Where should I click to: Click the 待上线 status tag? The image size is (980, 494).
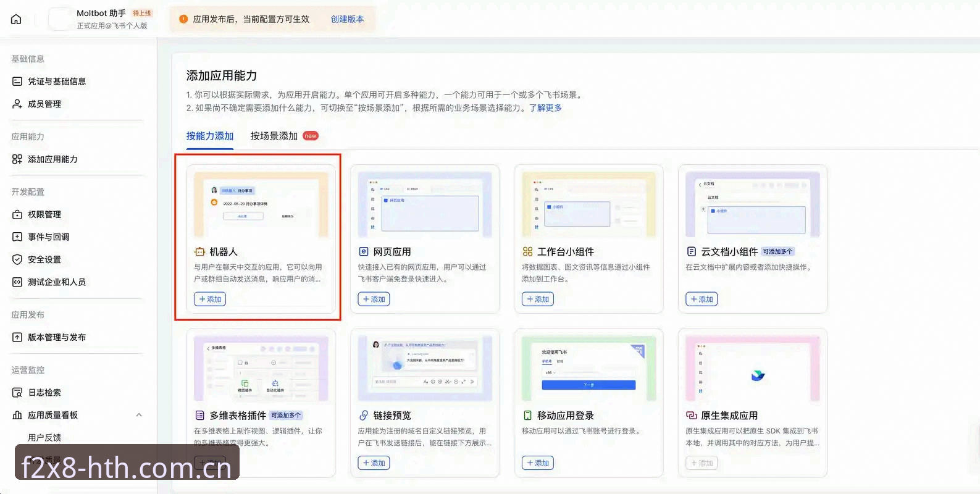coord(142,13)
